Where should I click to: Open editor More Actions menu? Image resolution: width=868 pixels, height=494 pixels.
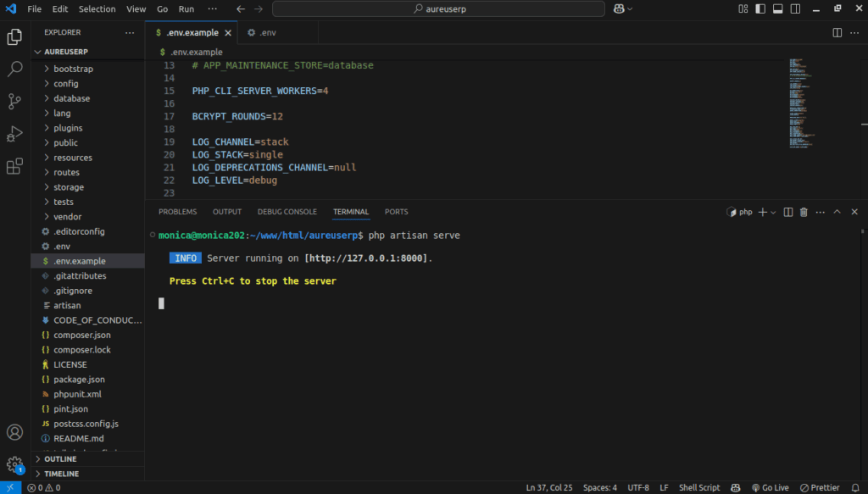click(854, 33)
